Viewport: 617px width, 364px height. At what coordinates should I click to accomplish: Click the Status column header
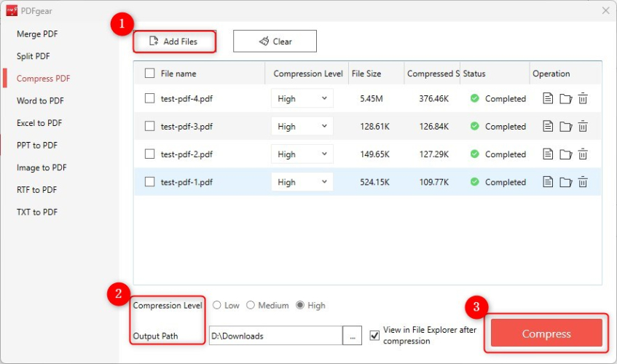tap(495, 74)
